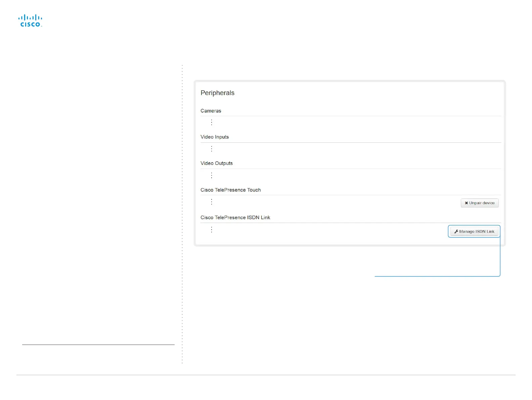532x400 pixels.
Task: Click the Unpair device button
Action: tap(480, 203)
